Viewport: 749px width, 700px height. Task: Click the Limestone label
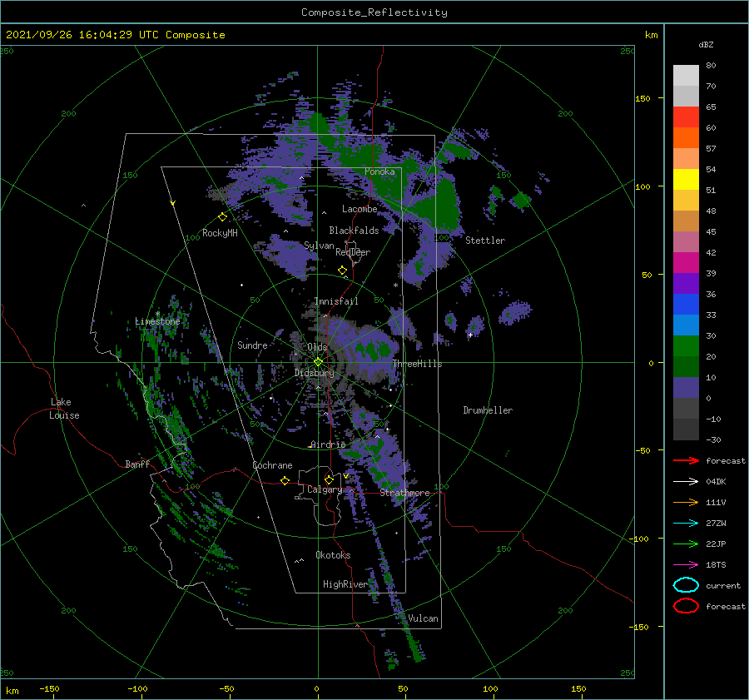pyautogui.click(x=157, y=321)
